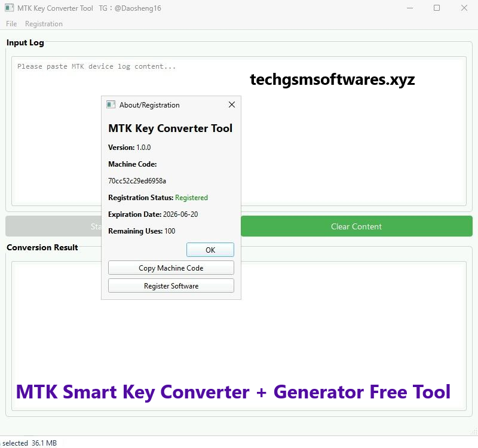
Task: Click the MTK Key Converter Tool dialog heading
Action: tap(170, 128)
